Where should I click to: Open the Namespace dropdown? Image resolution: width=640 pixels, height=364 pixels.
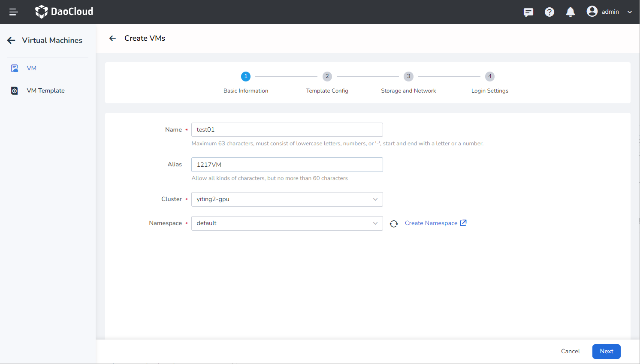pyautogui.click(x=287, y=223)
